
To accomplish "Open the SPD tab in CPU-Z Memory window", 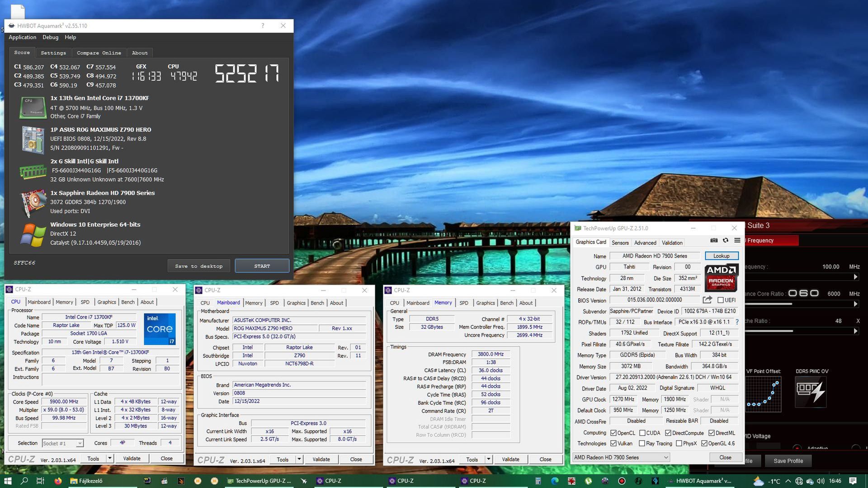I will (464, 303).
